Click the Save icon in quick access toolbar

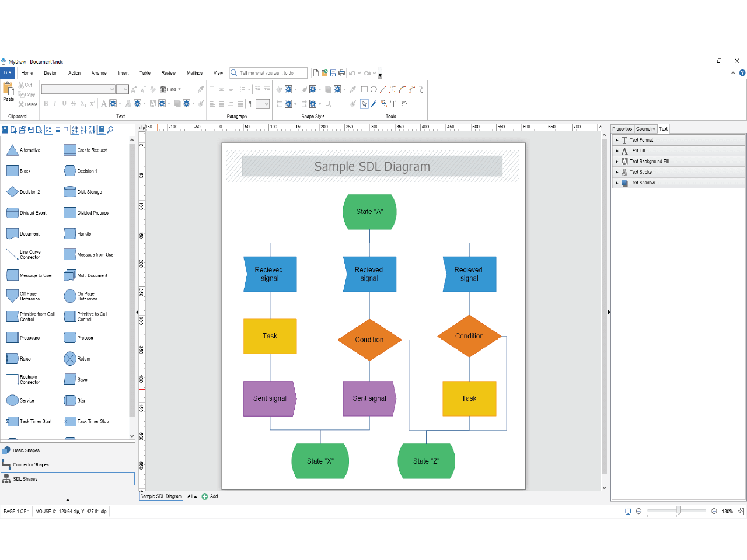tap(333, 73)
